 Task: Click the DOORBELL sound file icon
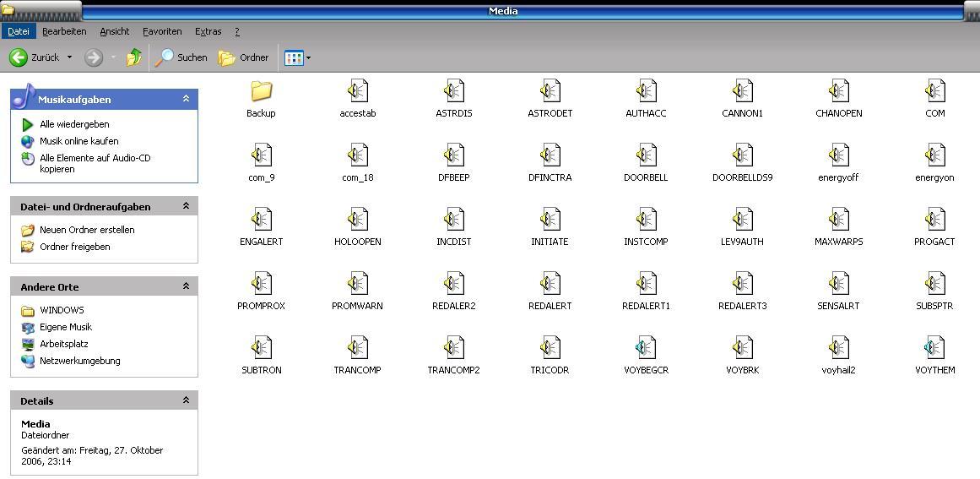pos(647,155)
